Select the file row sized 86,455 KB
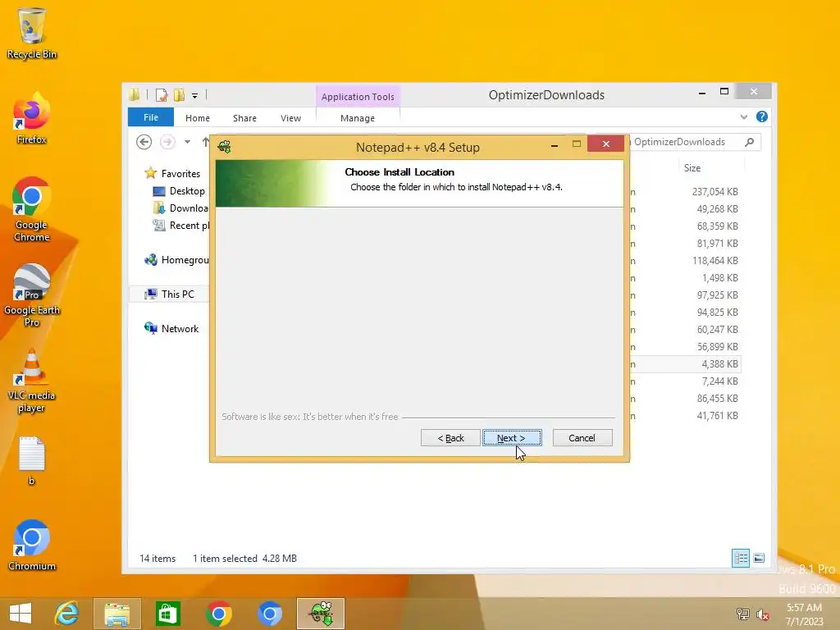 (686, 398)
